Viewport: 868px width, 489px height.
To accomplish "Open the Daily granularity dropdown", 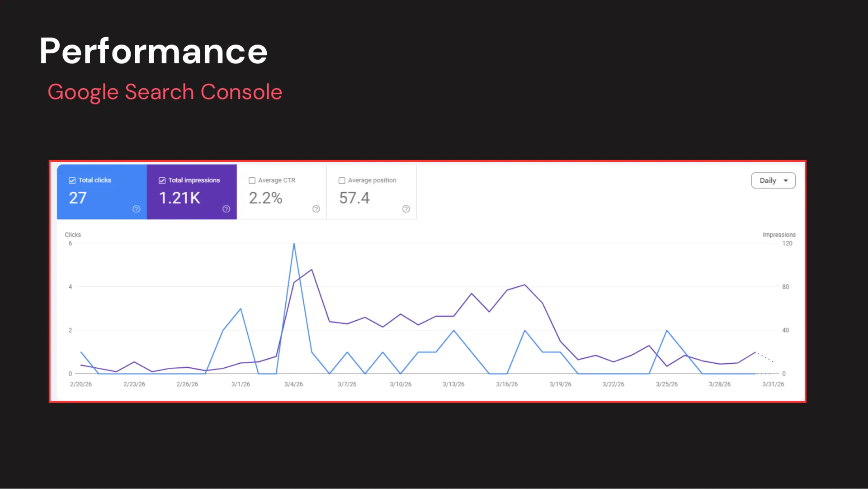I will 773,180.
